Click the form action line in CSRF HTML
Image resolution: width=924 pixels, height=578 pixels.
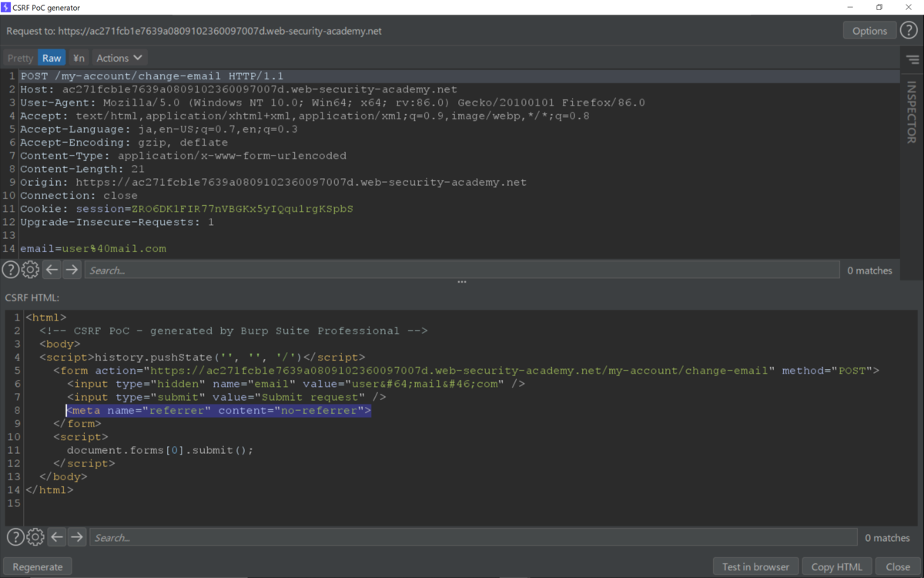pyautogui.click(x=466, y=371)
